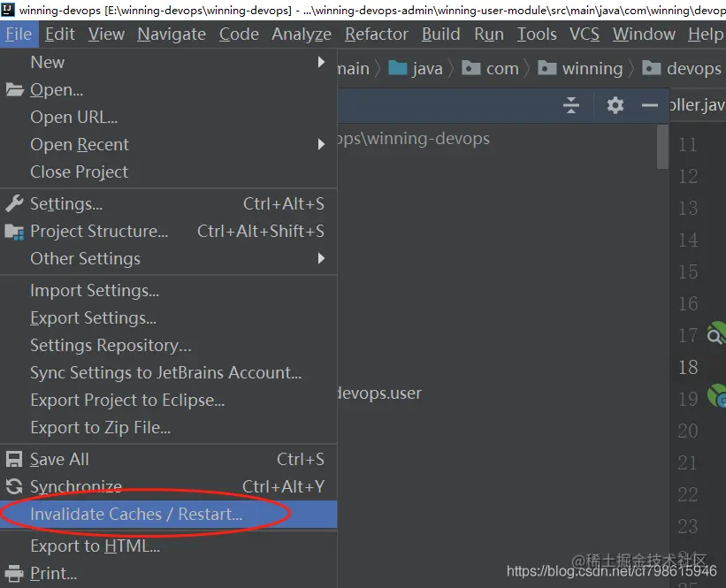Click the com package breadcrumb

coord(490,68)
